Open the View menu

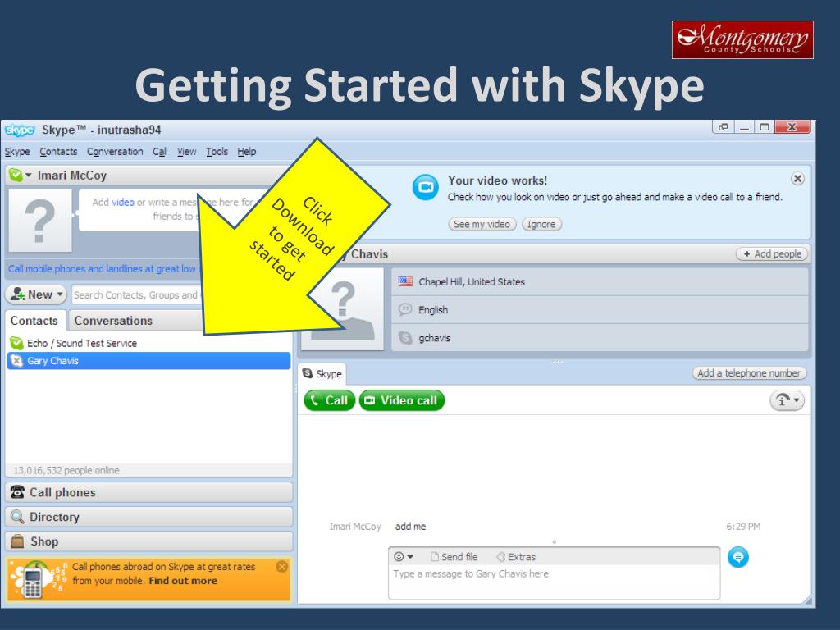click(x=186, y=152)
